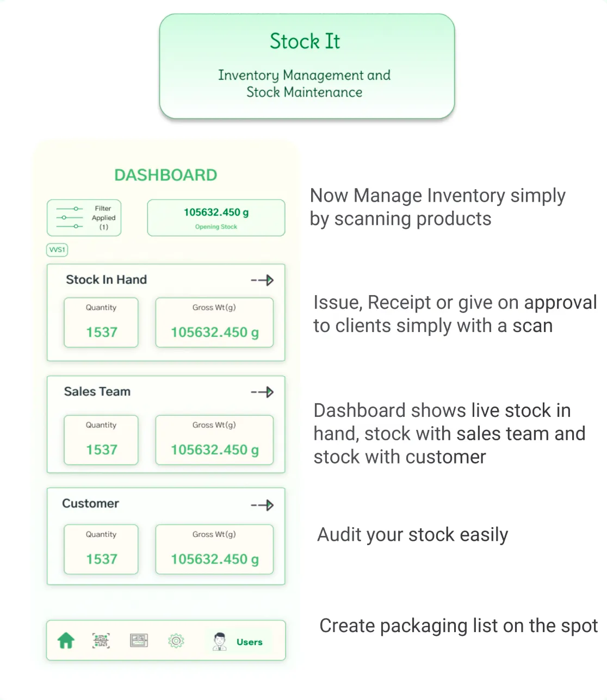
Task: Click Quantity 1537 in Stock In Hand
Action: coord(101,332)
